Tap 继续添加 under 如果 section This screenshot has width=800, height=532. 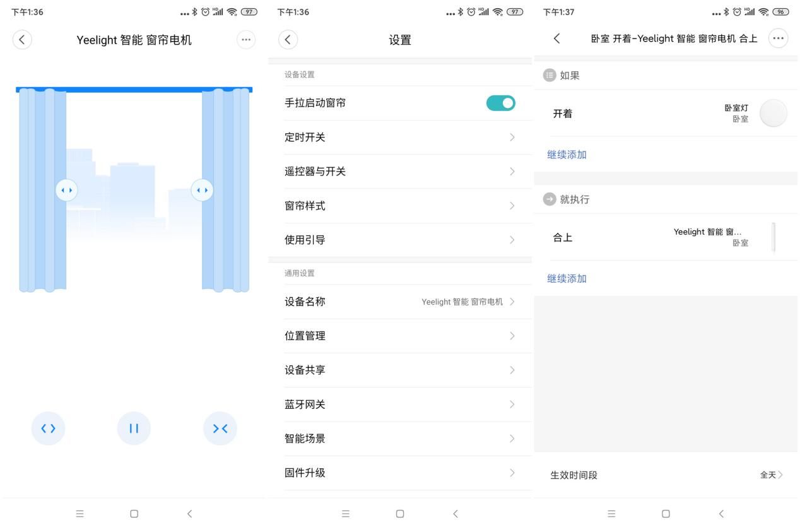pyautogui.click(x=567, y=155)
